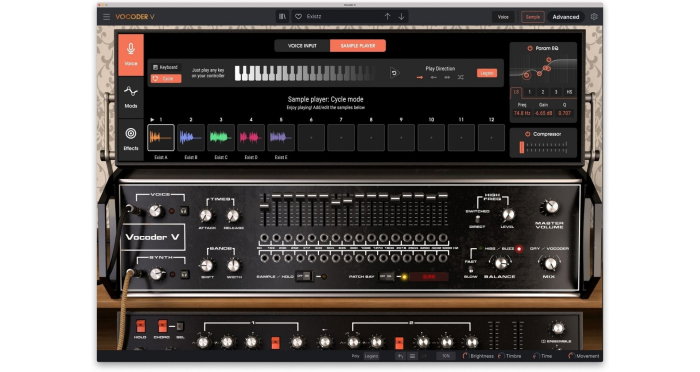
Task: Click the Release time knob
Action: 233,216
